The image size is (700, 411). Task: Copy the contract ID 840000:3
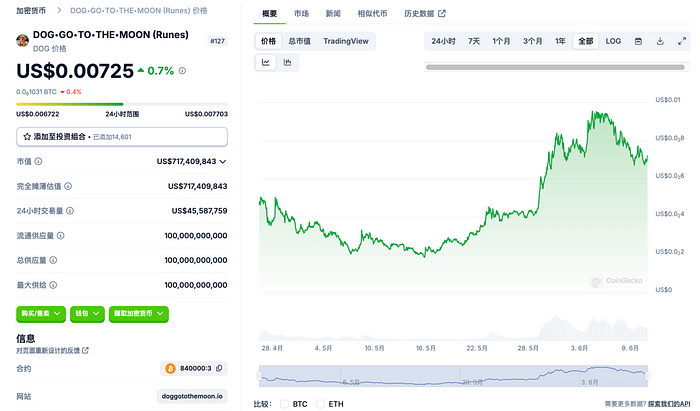click(x=219, y=368)
